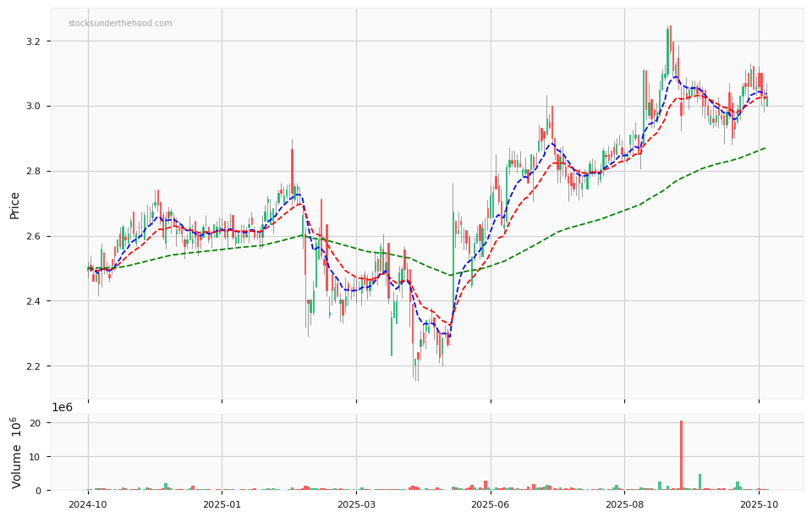Click the 2.2 price tick label
The image size is (812, 517).
35,366
